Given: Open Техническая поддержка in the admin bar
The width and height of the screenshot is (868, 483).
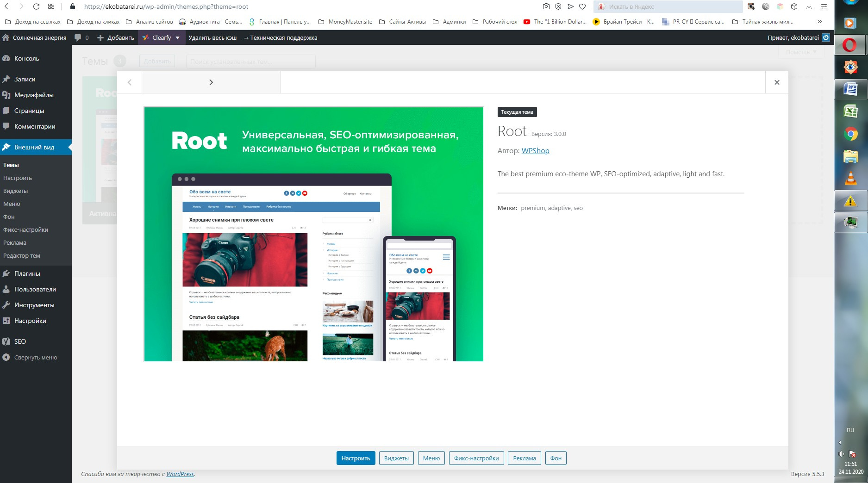Looking at the screenshot, I should pyautogui.click(x=281, y=37).
